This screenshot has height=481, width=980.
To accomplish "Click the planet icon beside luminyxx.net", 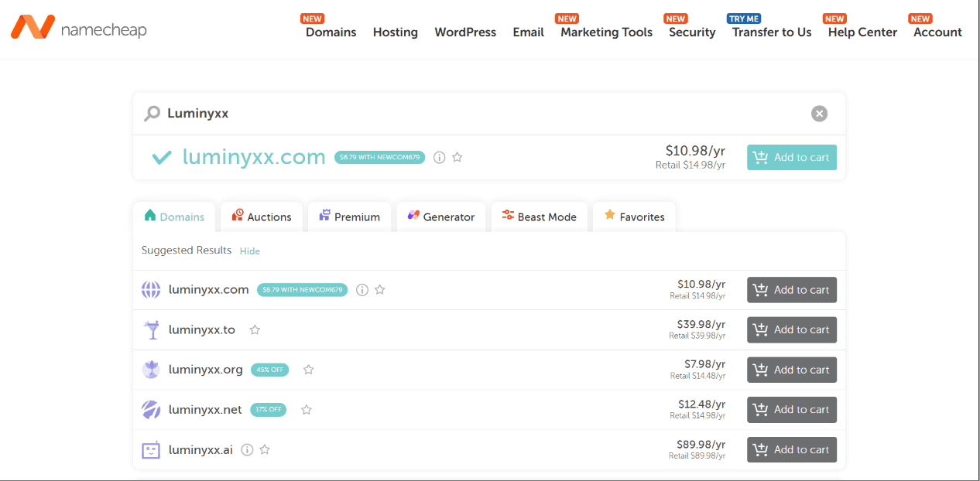I will click(x=151, y=410).
